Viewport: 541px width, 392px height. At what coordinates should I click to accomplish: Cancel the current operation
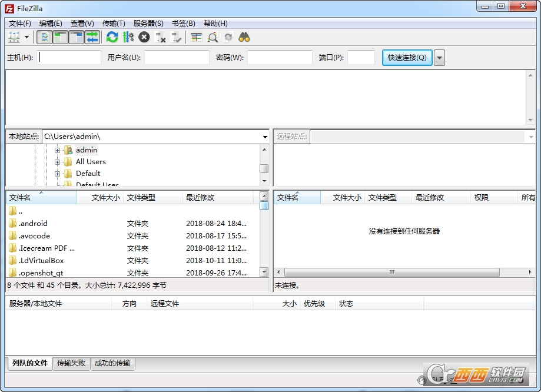coord(143,37)
